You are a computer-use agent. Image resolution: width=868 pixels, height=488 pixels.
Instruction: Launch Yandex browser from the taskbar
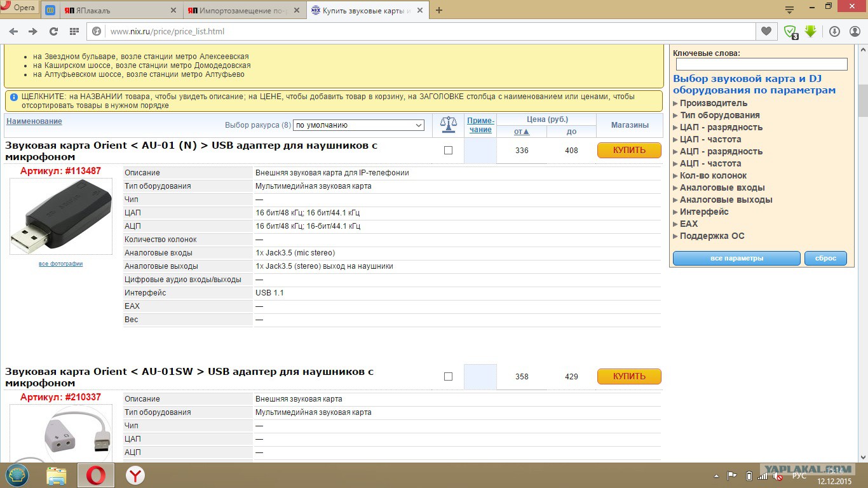click(135, 475)
